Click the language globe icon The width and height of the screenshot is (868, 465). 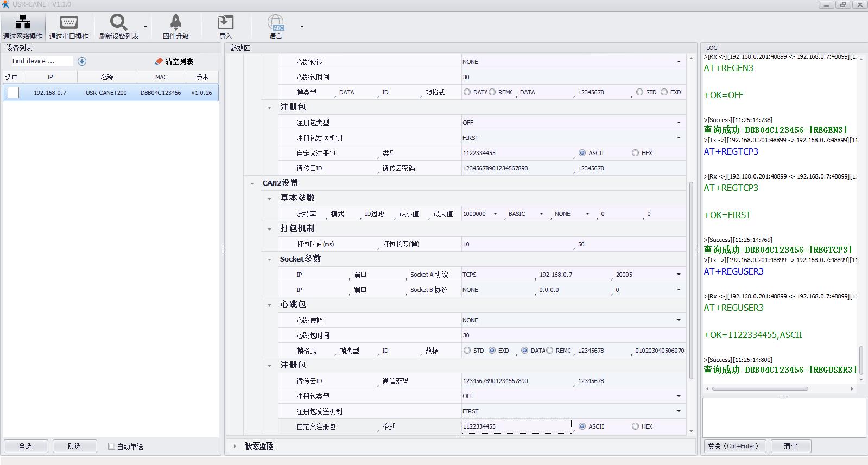(x=276, y=22)
